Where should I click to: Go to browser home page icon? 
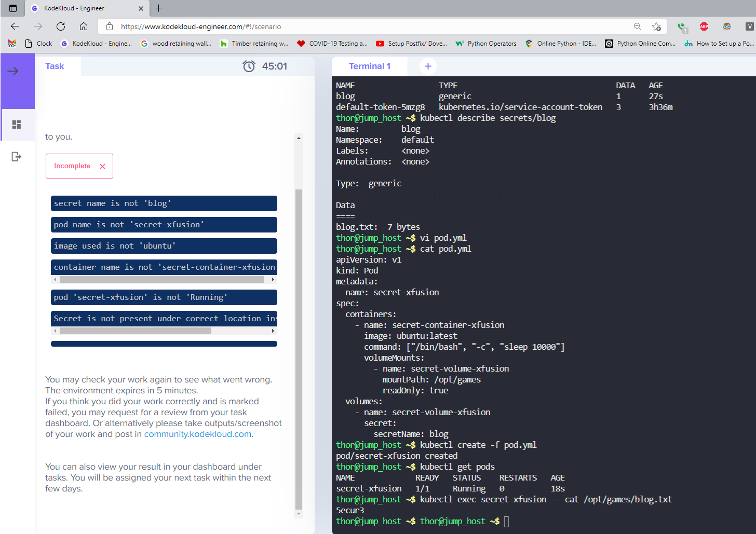(84, 26)
